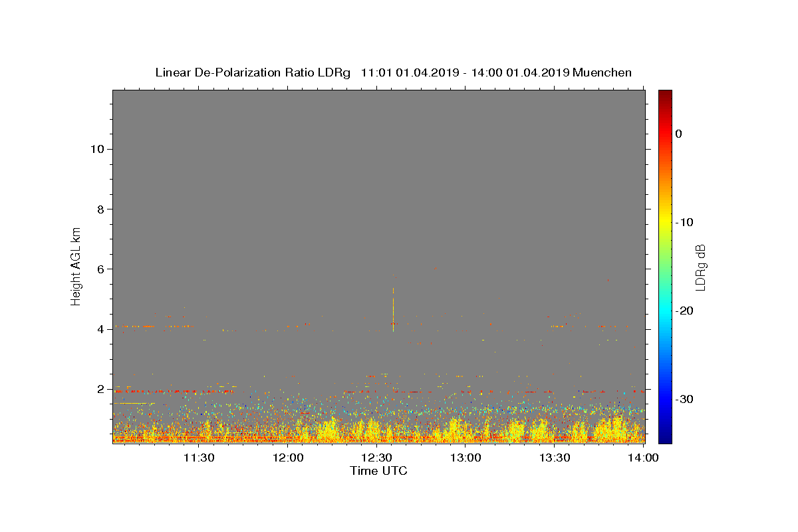Click the '13:30' time tick label
This screenshot has height=532, width=798.
(x=554, y=458)
